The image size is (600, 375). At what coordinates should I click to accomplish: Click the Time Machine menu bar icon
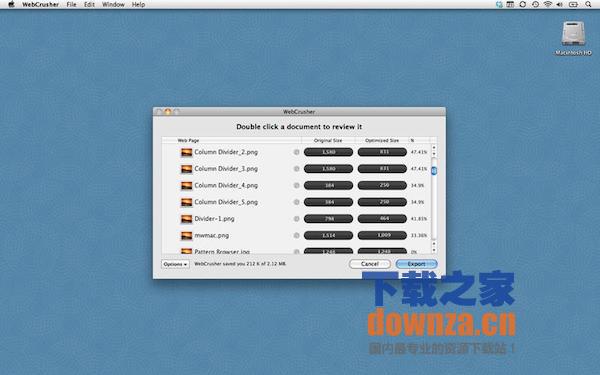535,4
